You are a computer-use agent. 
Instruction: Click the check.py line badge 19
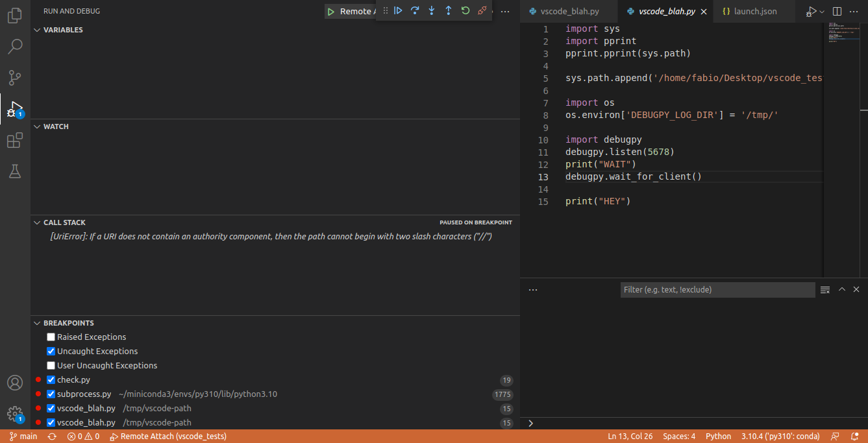click(x=506, y=381)
